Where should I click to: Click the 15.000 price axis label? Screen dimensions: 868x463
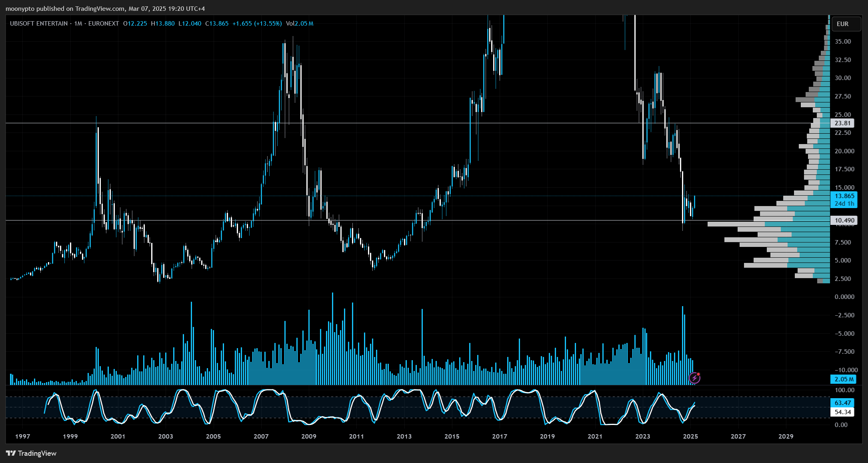point(844,188)
